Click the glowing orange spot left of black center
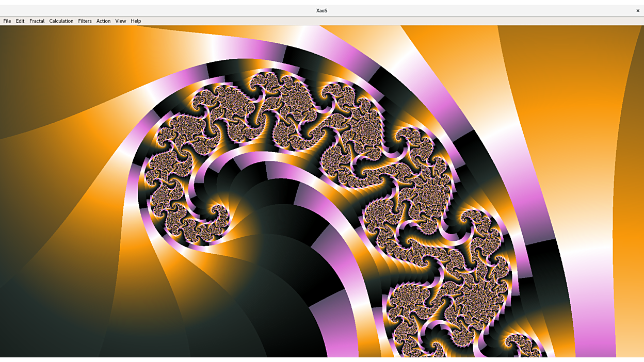 pyautogui.click(x=242, y=205)
